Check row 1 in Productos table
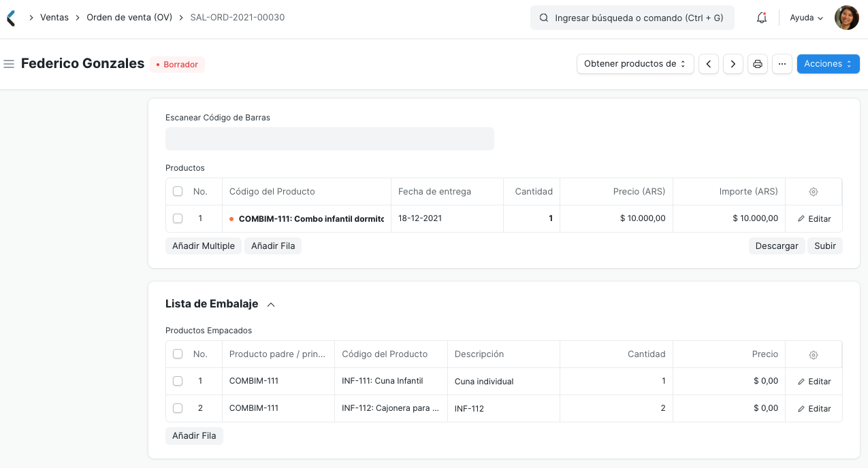 (x=178, y=219)
